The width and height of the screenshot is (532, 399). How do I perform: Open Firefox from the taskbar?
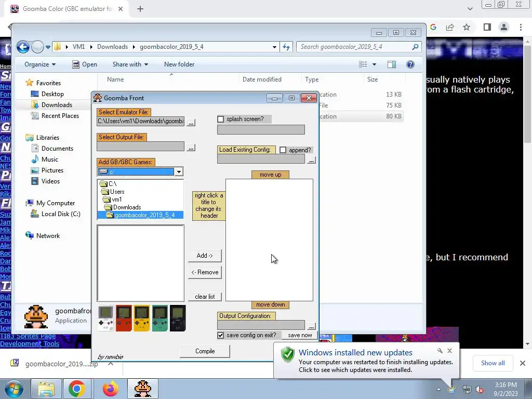point(110,389)
